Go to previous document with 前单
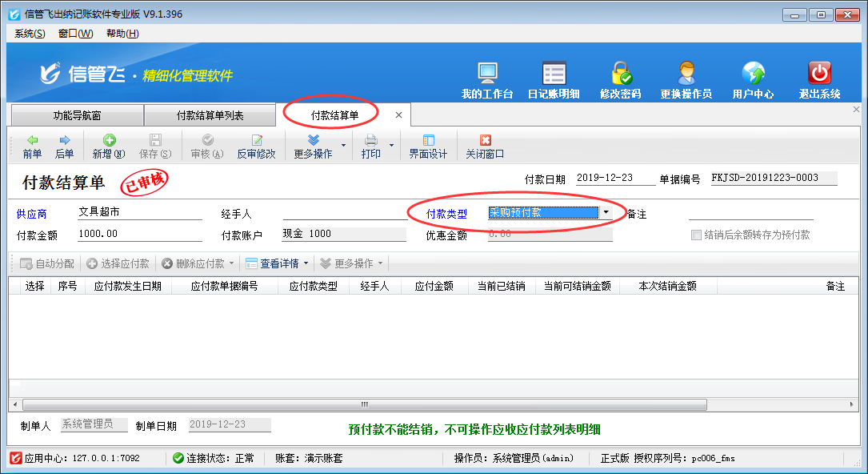The image size is (868, 474). pyautogui.click(x=32, y=147)
